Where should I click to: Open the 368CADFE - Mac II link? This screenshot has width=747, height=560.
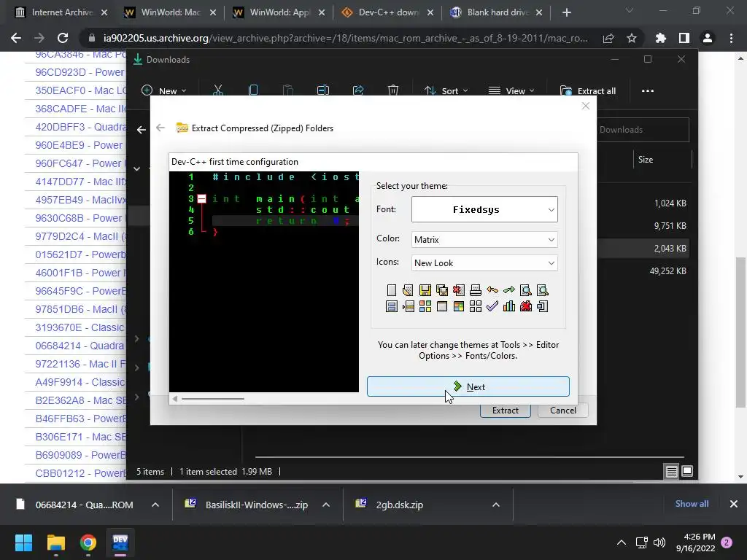[80, 109]
